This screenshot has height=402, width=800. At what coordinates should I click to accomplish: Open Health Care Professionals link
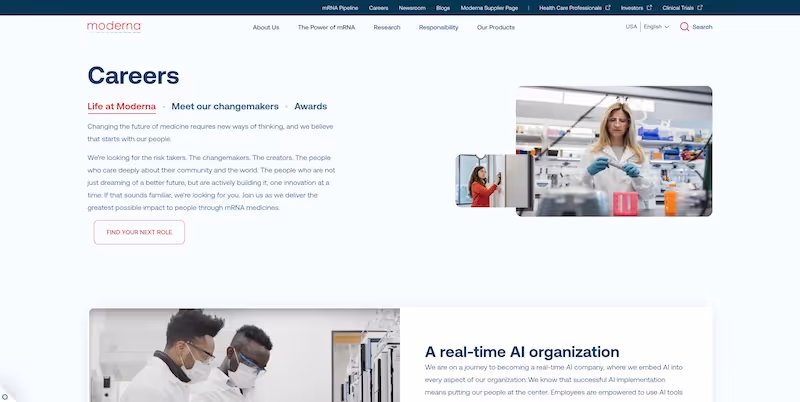pyautogui.click(x=570, y=8)
